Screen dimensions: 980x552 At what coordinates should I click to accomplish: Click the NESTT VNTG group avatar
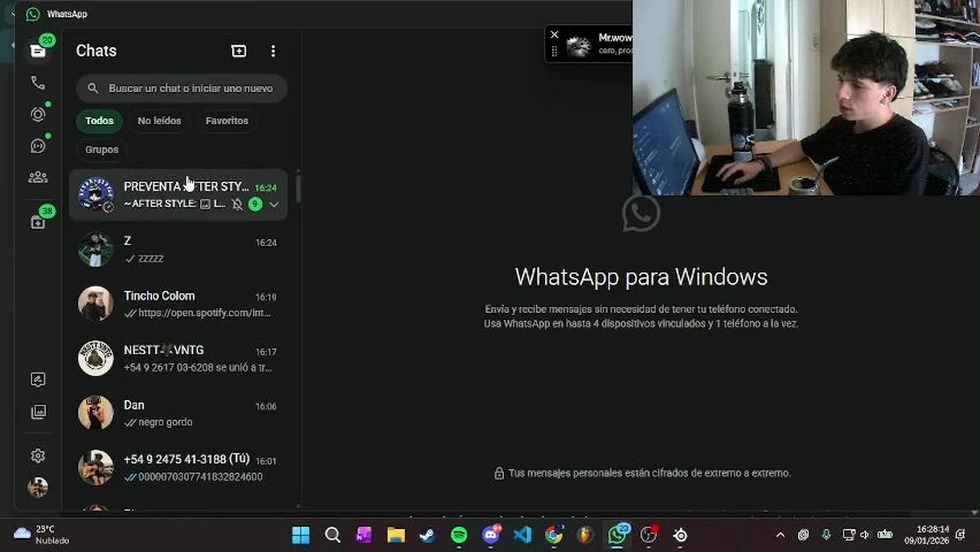(x=96, y=358)
